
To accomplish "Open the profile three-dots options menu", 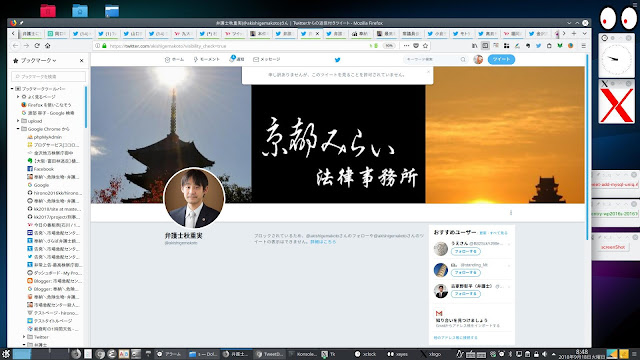I will (511, 213).
